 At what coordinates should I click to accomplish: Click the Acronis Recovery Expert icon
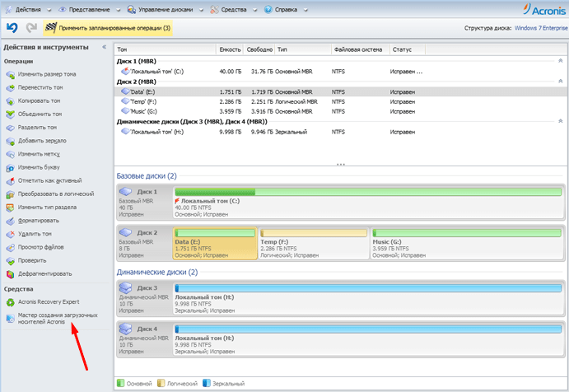coord(10,302)
